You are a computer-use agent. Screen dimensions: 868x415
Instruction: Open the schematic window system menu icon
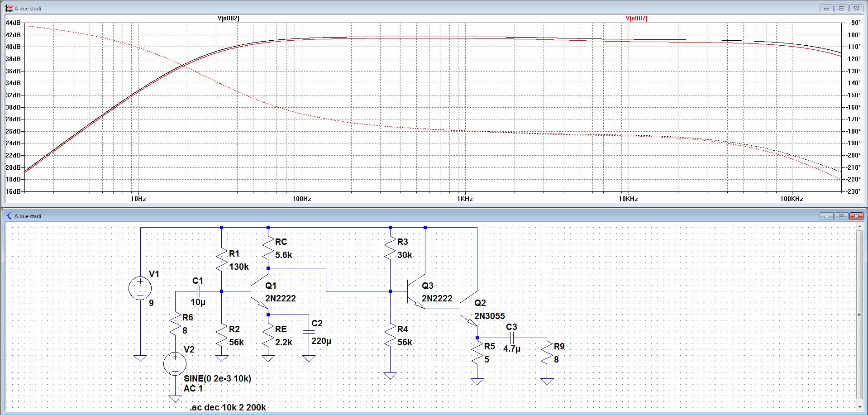click(9, 216)
